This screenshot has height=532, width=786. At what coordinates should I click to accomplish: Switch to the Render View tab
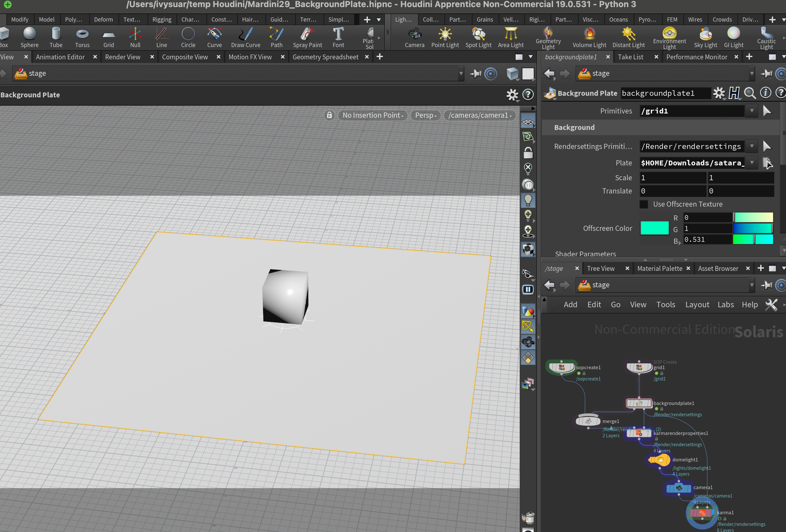tap(123, 57)
